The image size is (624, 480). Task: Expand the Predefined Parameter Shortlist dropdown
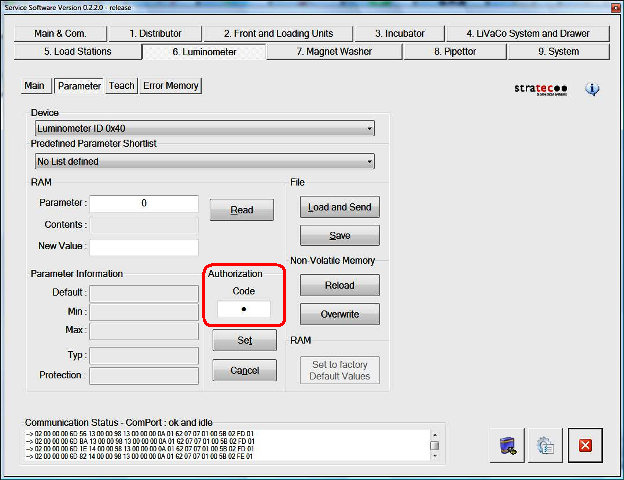[x=369, y=161]
